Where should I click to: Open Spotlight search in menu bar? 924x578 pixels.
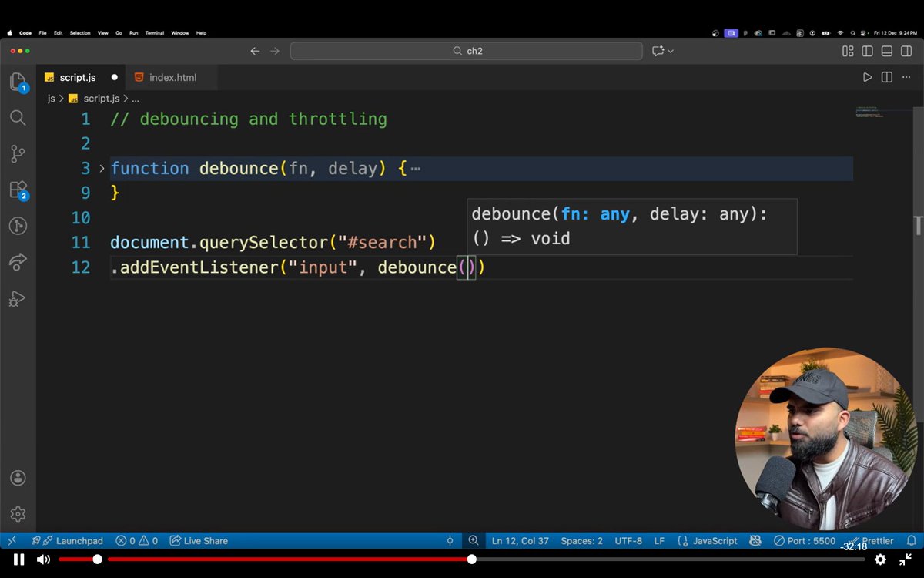pyautogui.click(x=852, y=33)
